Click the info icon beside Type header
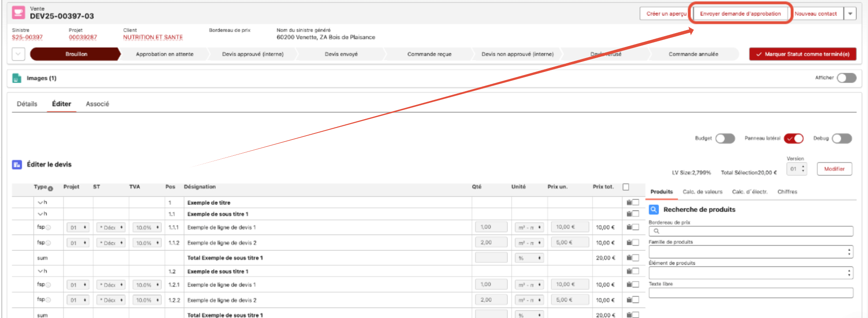 click(50, 188)
